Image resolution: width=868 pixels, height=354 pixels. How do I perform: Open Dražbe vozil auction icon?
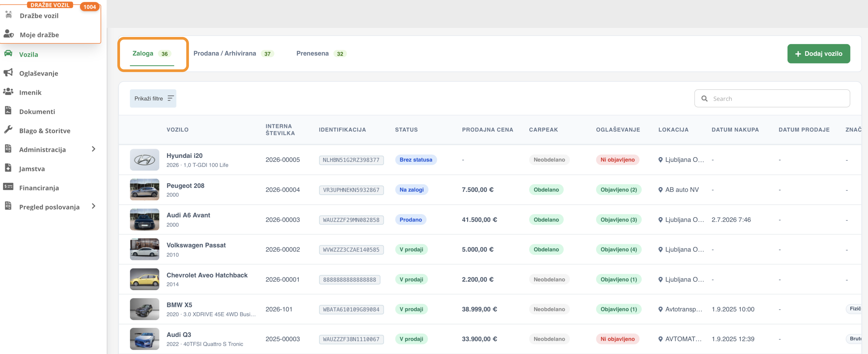pos(9,15)
